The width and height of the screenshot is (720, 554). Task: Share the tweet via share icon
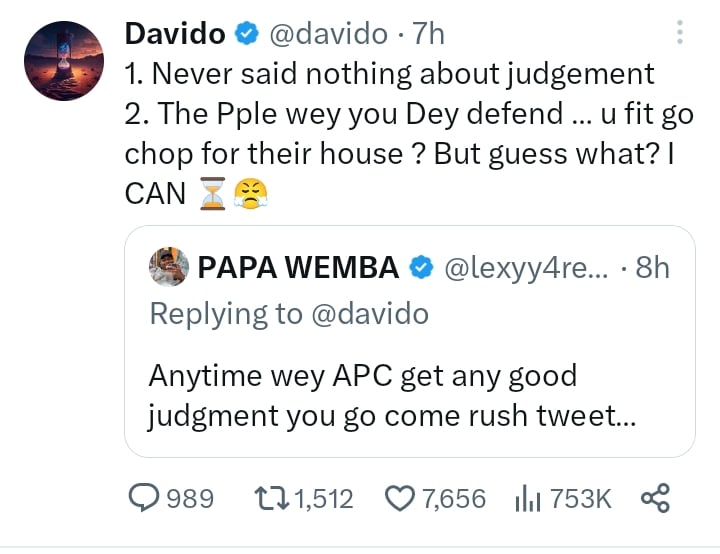[654, 497]
